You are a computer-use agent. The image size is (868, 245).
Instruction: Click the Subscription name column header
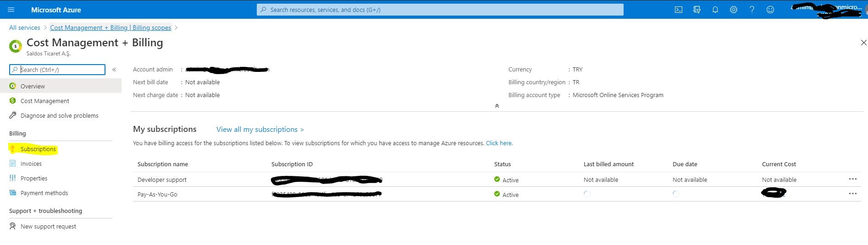pos(163,164)
